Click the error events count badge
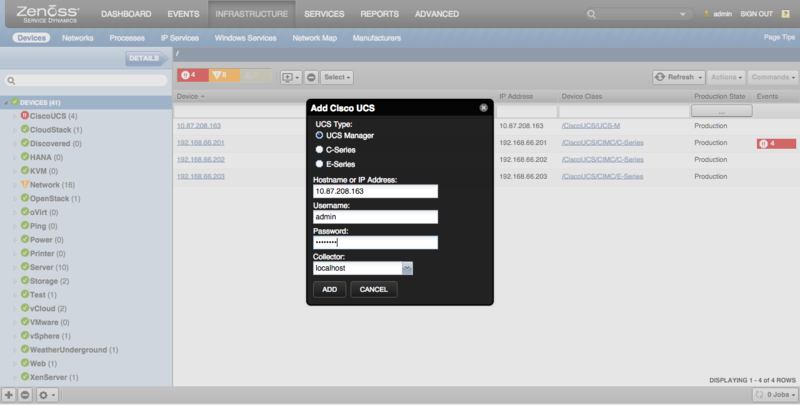Image resolution: width=800 pixels, height=405 pixels. tap(224, 75)
